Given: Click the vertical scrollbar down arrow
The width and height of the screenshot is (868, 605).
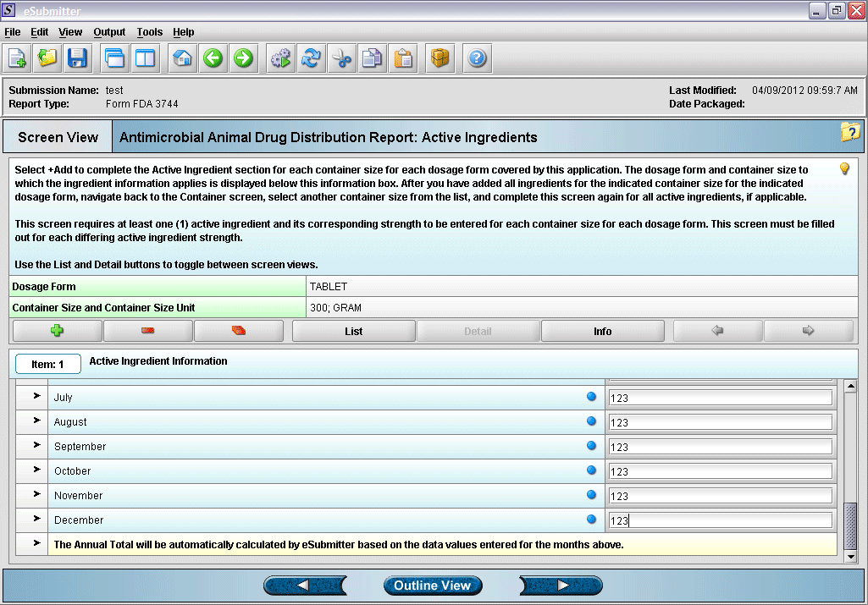Looking at the screenshot, I should 851,556.
